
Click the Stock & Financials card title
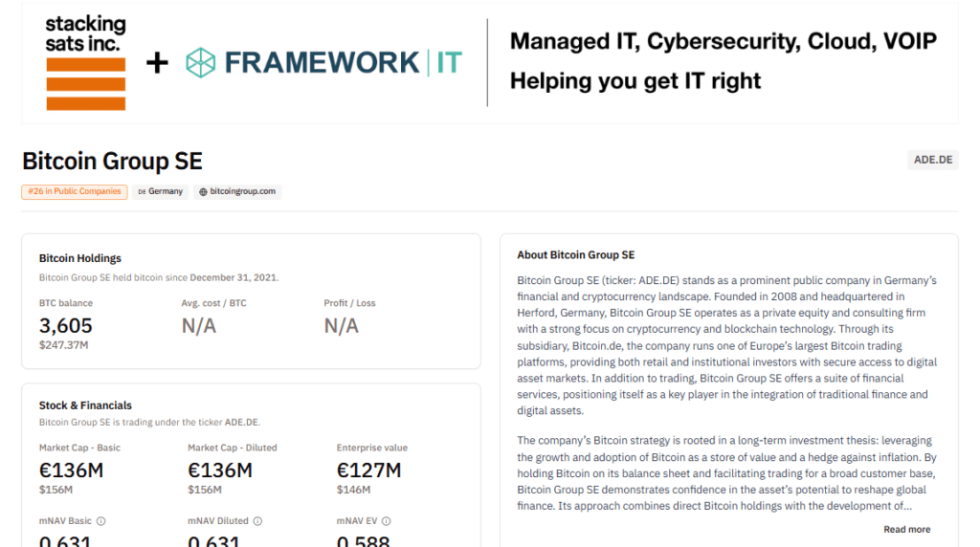(85, 405)
